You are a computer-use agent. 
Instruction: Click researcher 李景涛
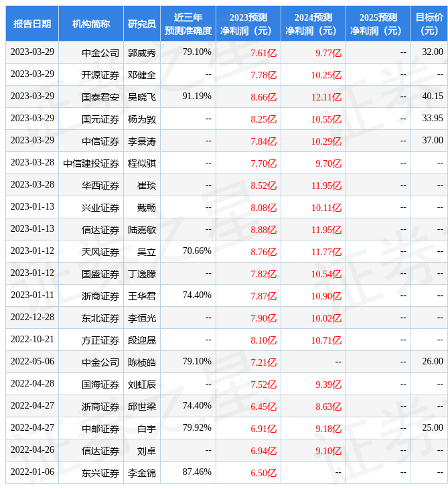142,141
